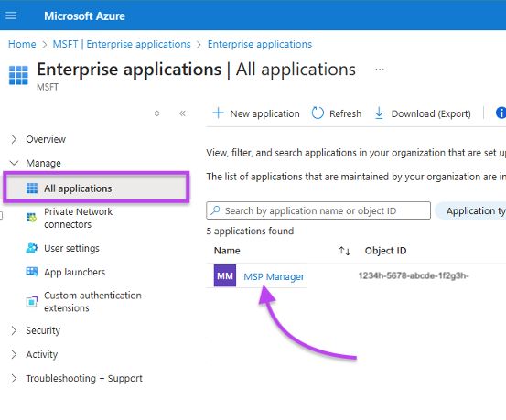This screenshot has height=420, width=506.
Task: Click the Enterprise applications grid icon
Action: [x=18, y=75]
